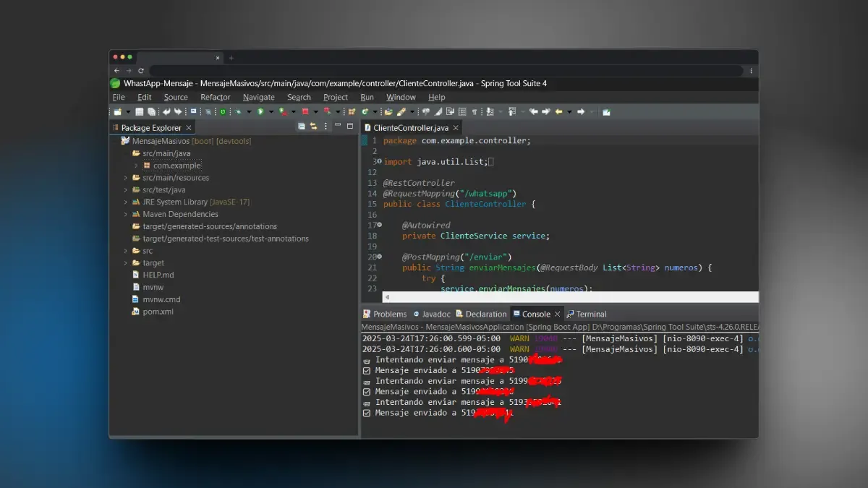Click the green New Java Class icon
The width and height of the screenshot is (868, 488).
tap(365, 112)
